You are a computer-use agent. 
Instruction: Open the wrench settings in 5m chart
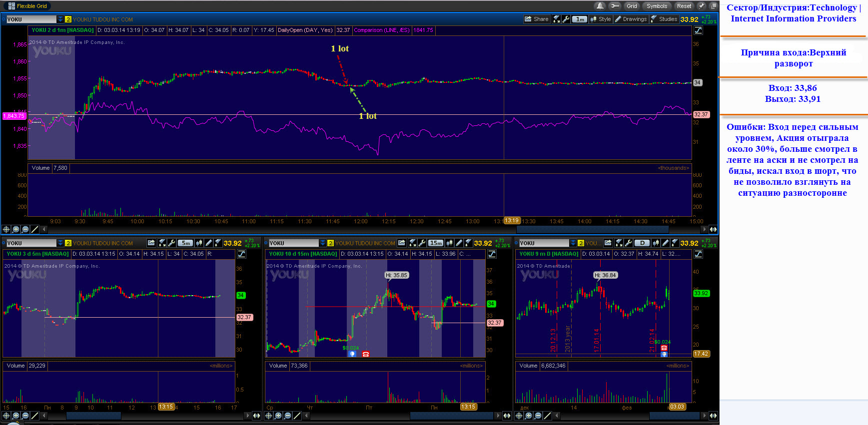coord(171,243)
